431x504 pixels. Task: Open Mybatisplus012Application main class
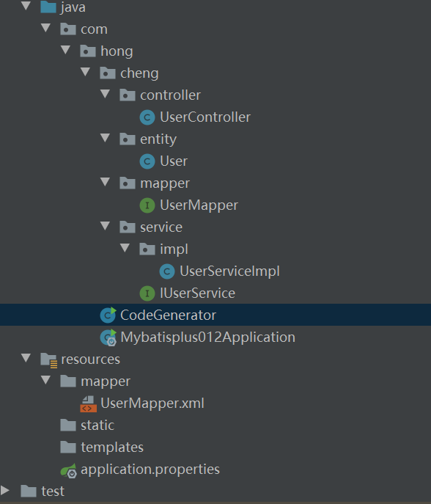(x=207, y=337)
